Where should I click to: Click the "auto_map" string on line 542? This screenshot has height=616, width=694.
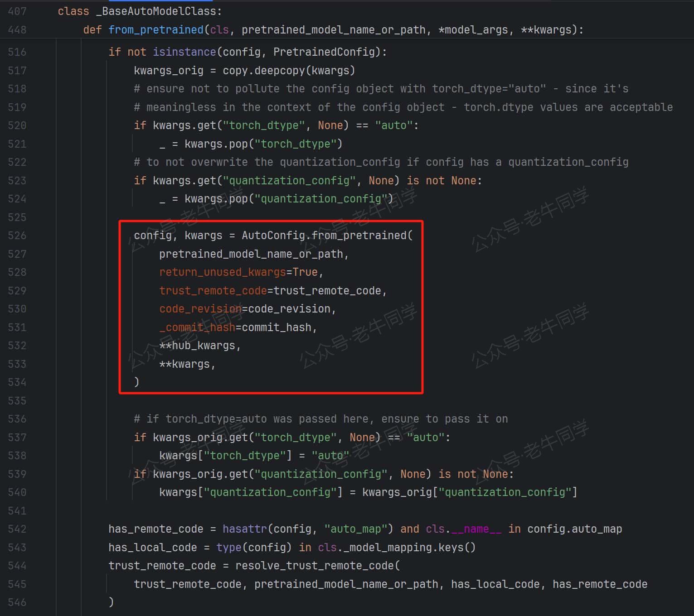356,529
